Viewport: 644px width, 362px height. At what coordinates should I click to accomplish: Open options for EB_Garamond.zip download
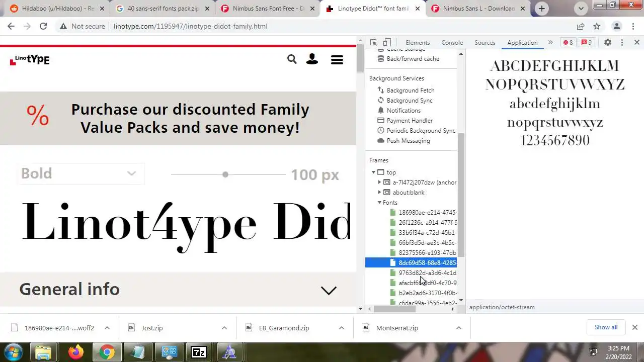point(341,328)
